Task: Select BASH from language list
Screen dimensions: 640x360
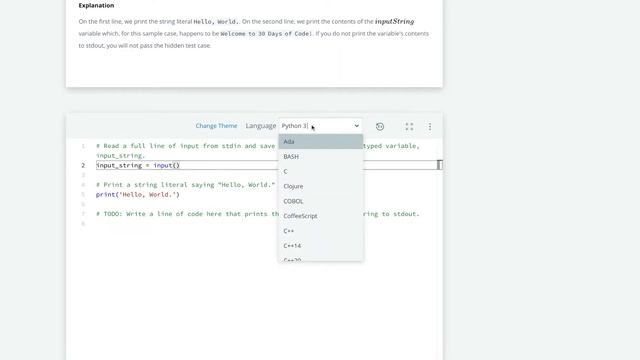Action: coord(321,156)
